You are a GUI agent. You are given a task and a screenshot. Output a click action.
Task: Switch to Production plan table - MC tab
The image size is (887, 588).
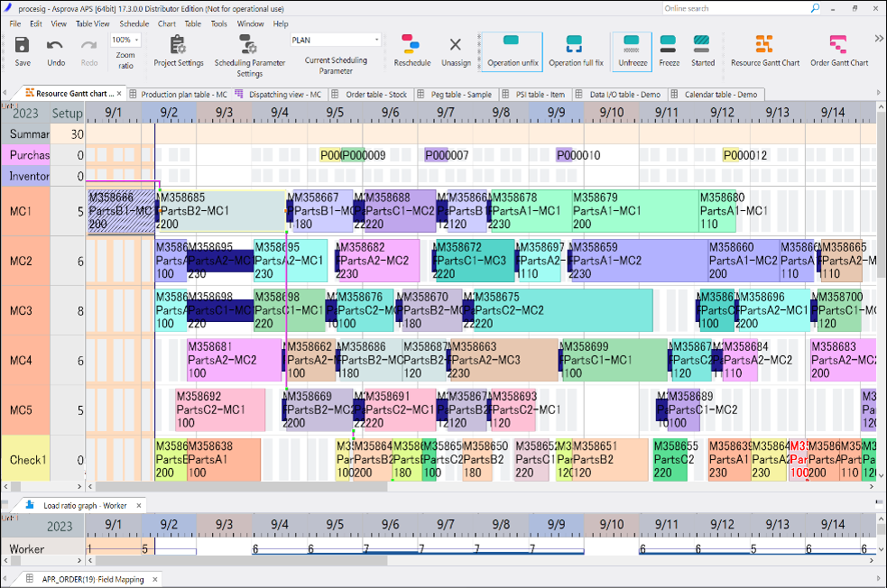pyautogui.click(x=178, y=95)
